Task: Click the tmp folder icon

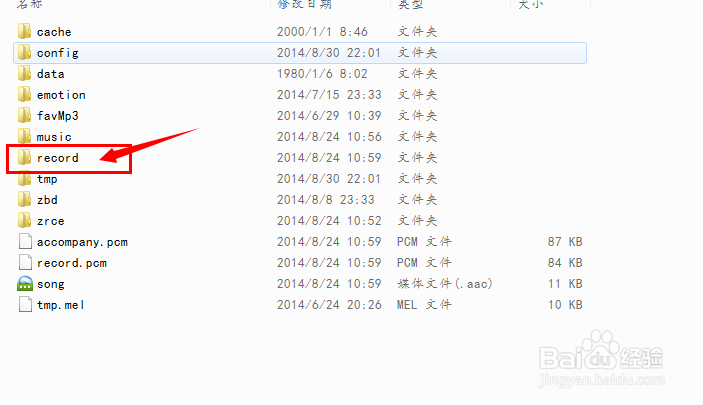Action: coord(25,179)
